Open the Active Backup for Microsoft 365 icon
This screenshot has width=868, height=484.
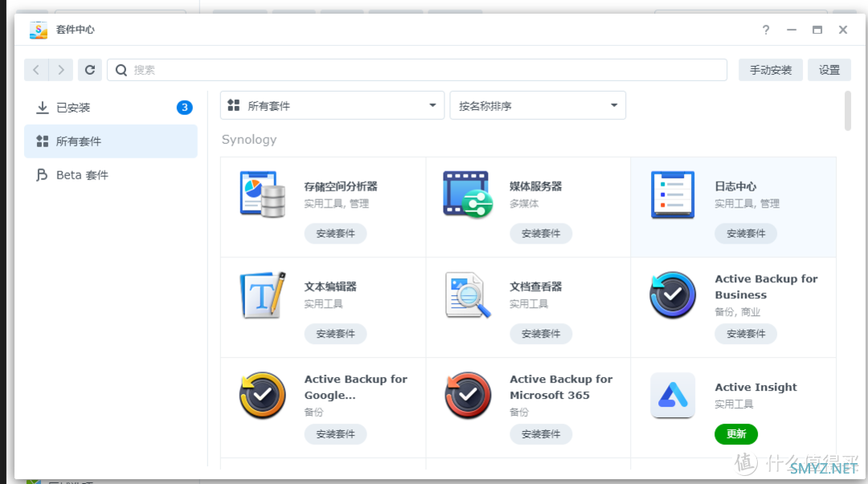click(x=468, y=395)
